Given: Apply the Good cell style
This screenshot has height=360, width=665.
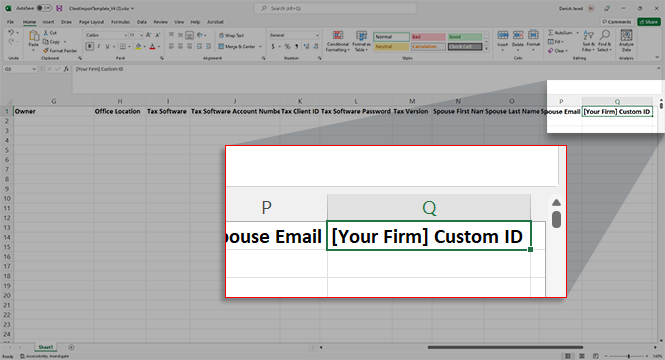Looking at the screenshot, I should point(465,37).
